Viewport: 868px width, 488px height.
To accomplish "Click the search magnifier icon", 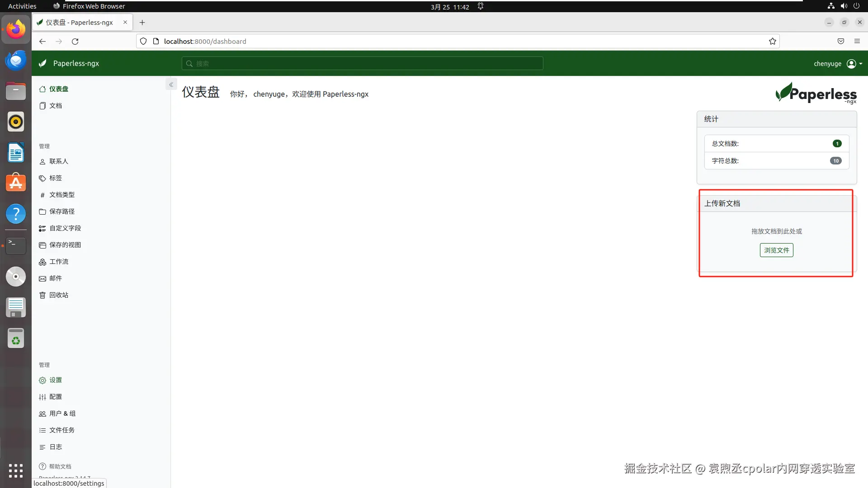I will click(x=189, y=64).
